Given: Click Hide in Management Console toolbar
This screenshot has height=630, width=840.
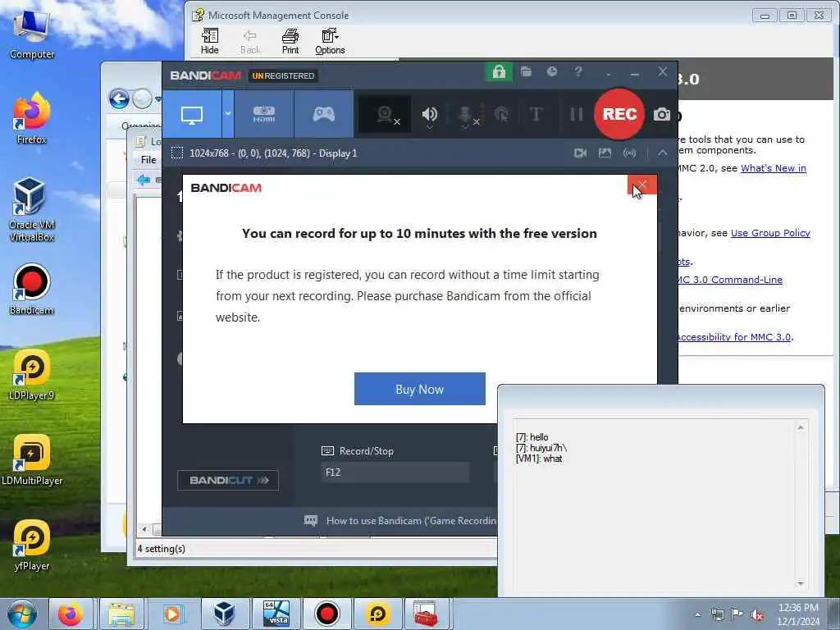Looking at the screenshot, I should click(x=209, y=41).
